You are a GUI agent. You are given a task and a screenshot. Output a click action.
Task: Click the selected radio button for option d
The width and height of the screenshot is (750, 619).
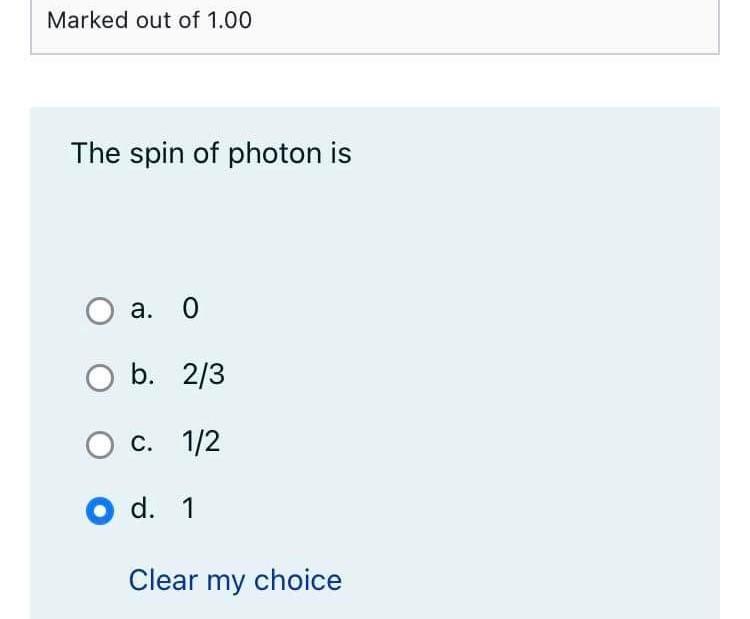tap(99, 510)
